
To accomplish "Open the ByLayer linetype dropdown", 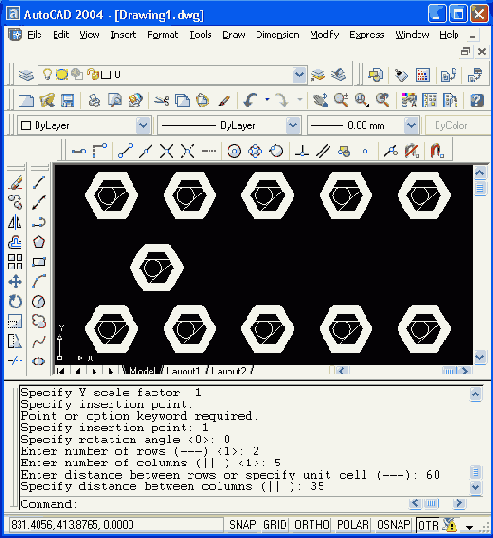I will click(x=293, y=126).
